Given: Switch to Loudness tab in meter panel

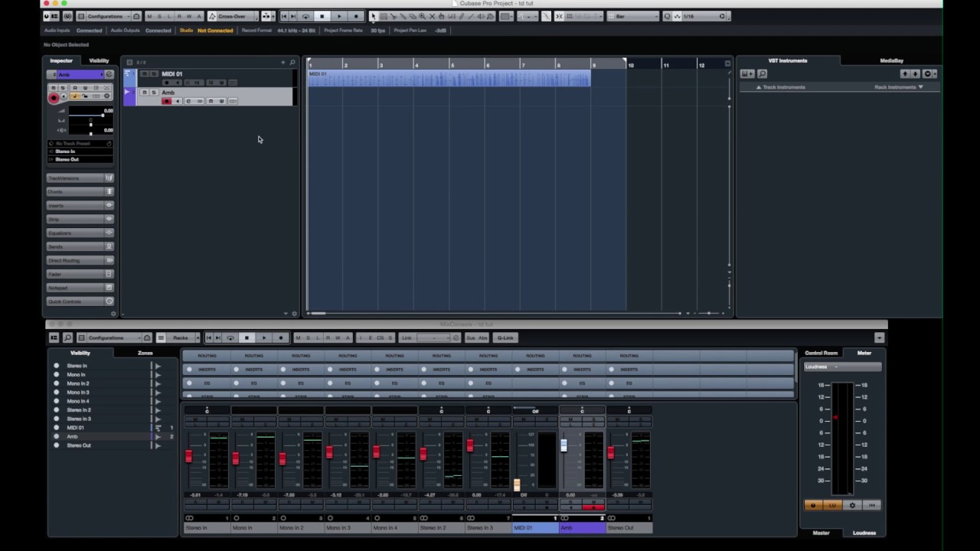Looking at the screenshot, I should coord(864,533).
